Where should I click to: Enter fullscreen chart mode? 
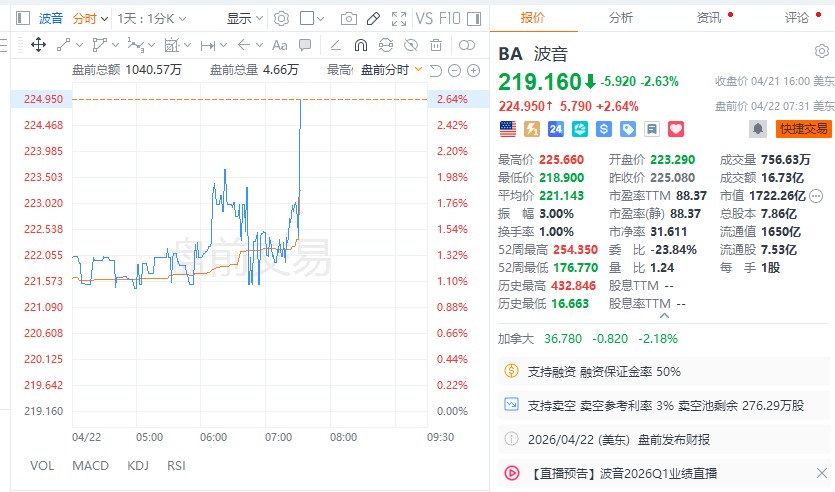[x=400, y=18]
